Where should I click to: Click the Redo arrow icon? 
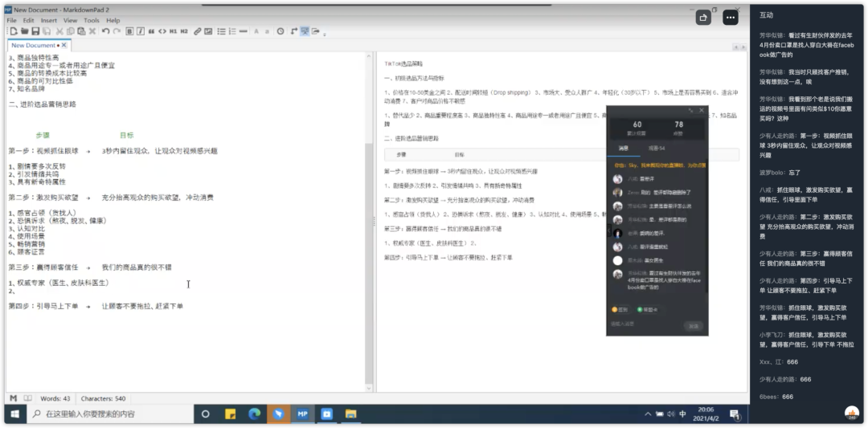tap(117, 31)
